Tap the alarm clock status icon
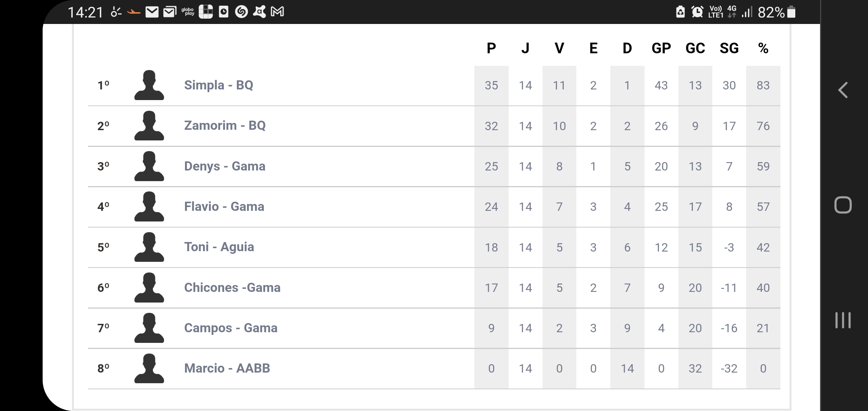Viewport: 868px width, 411px height. point(697,12)
